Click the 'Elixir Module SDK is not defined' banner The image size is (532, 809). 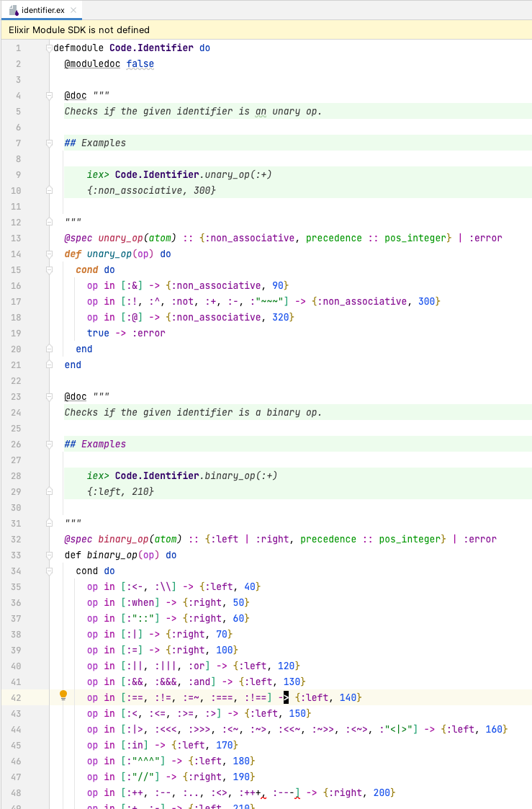[266, 30]
